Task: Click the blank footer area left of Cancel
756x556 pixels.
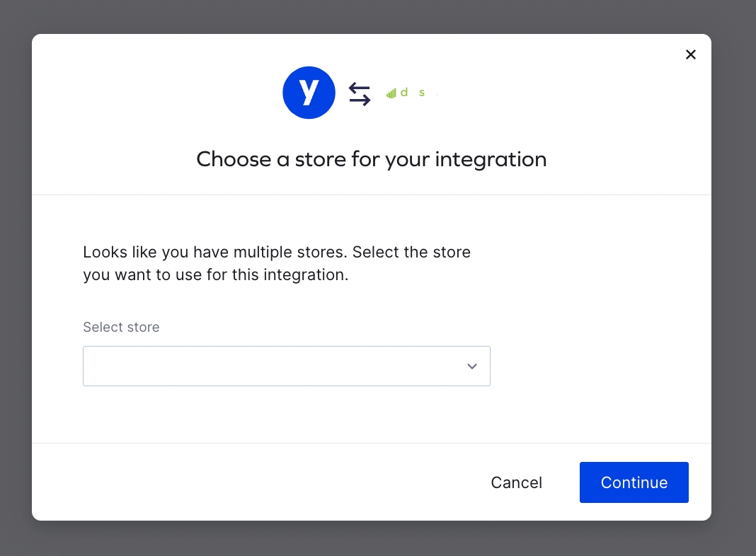Action: click(x=248, y=482)
